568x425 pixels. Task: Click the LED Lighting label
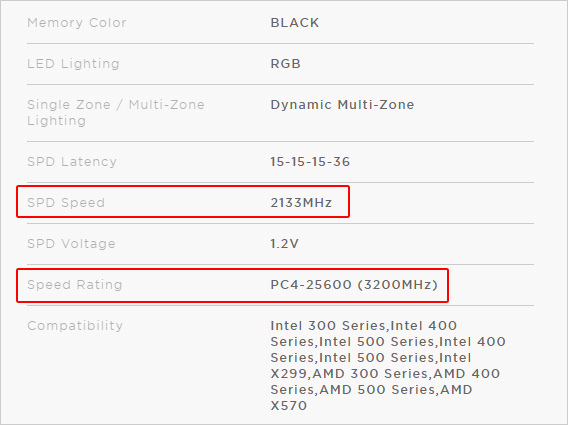click(x=73, y=64)
